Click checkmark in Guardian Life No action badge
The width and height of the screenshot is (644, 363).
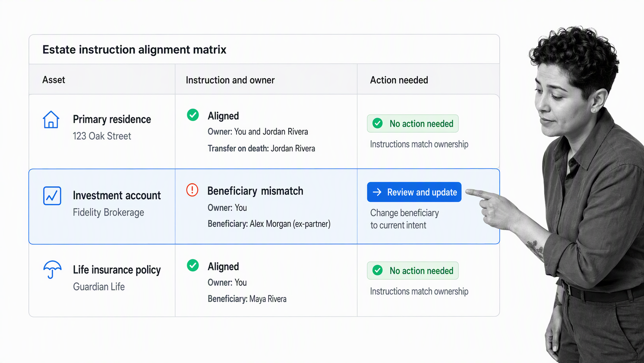pos(378,271)
